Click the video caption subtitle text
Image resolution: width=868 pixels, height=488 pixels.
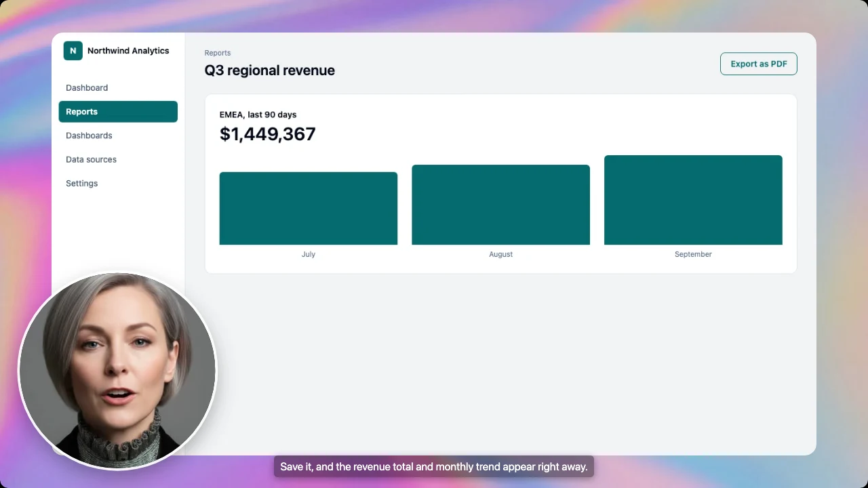tap(434, 466)
